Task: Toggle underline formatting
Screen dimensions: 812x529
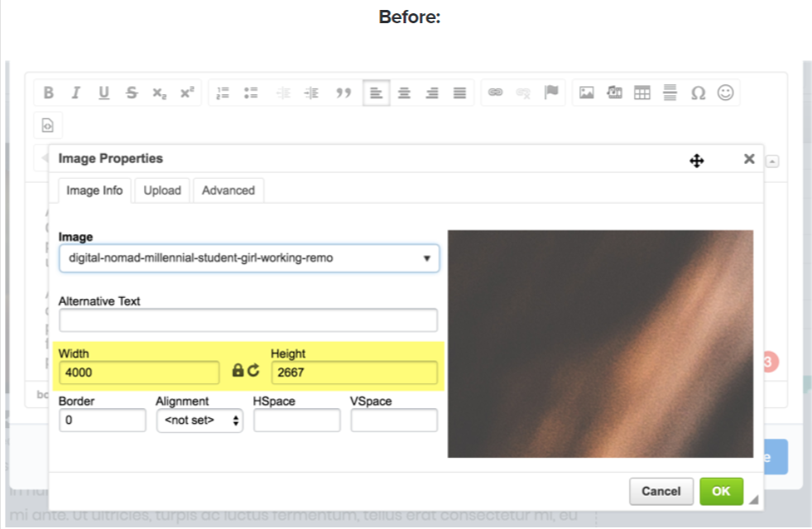Action: (103, 93)
